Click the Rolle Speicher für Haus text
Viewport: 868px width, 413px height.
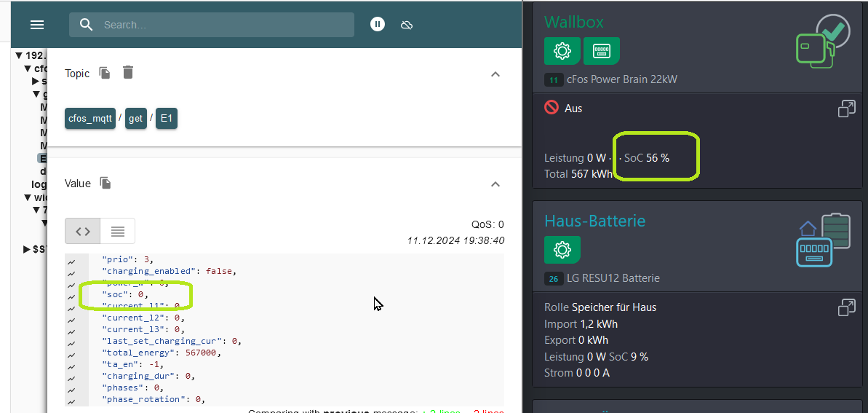click(x=600, y=307)
